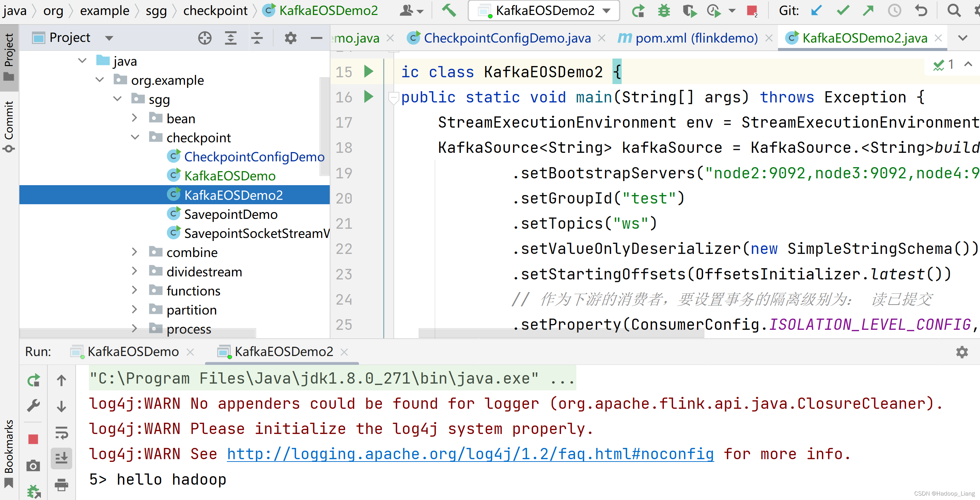The width and height of the screenshot is (980, 500).
Task: Click the profiler run icon
Action: pyautogui.click(x=714, y=11)
